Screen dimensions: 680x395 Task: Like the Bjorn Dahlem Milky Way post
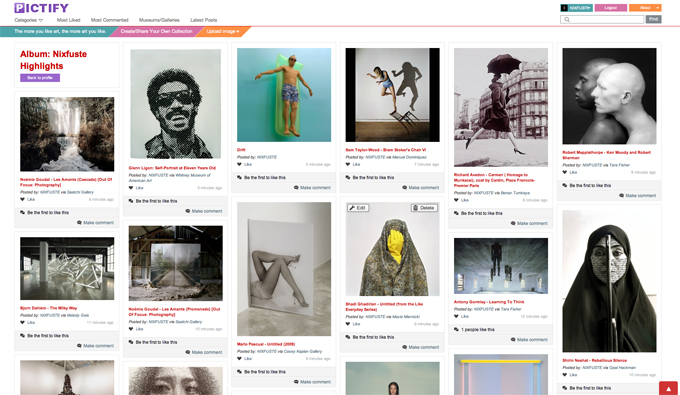27,322
